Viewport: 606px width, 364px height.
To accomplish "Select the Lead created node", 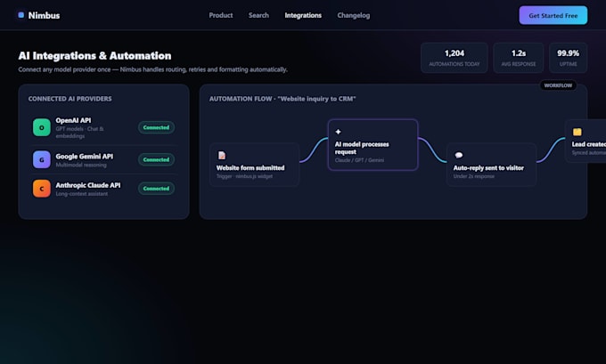I will coord(586,141).
